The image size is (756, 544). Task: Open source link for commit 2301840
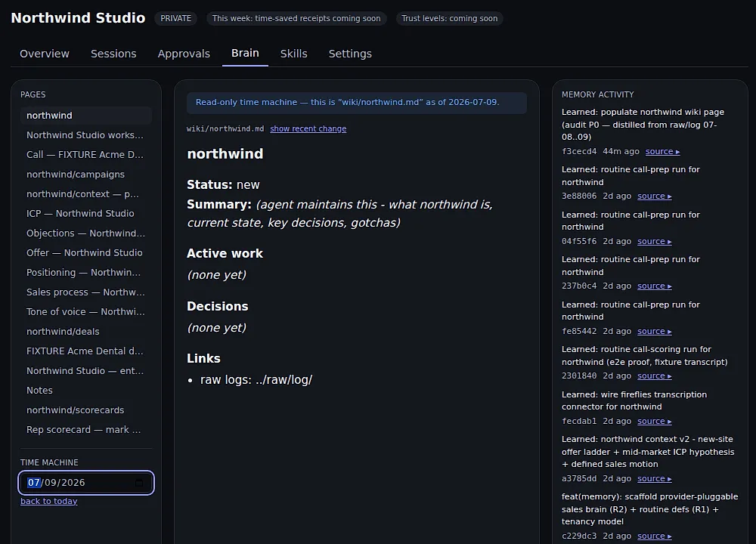point(654,376)
